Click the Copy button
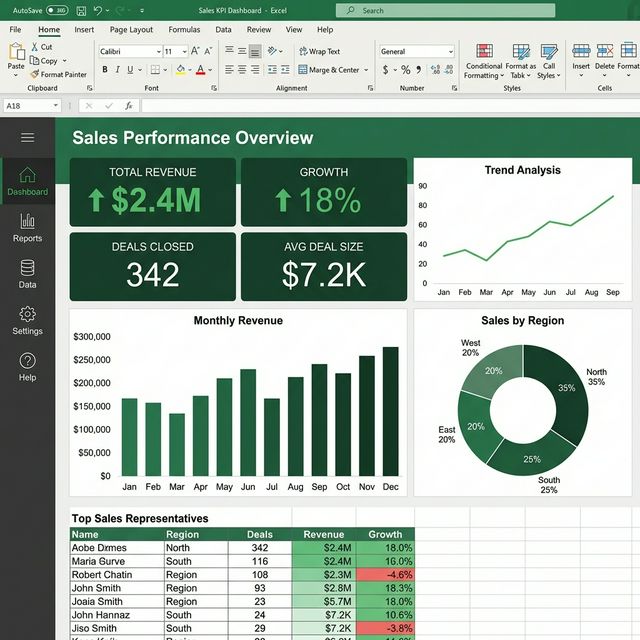 (44, 61)
